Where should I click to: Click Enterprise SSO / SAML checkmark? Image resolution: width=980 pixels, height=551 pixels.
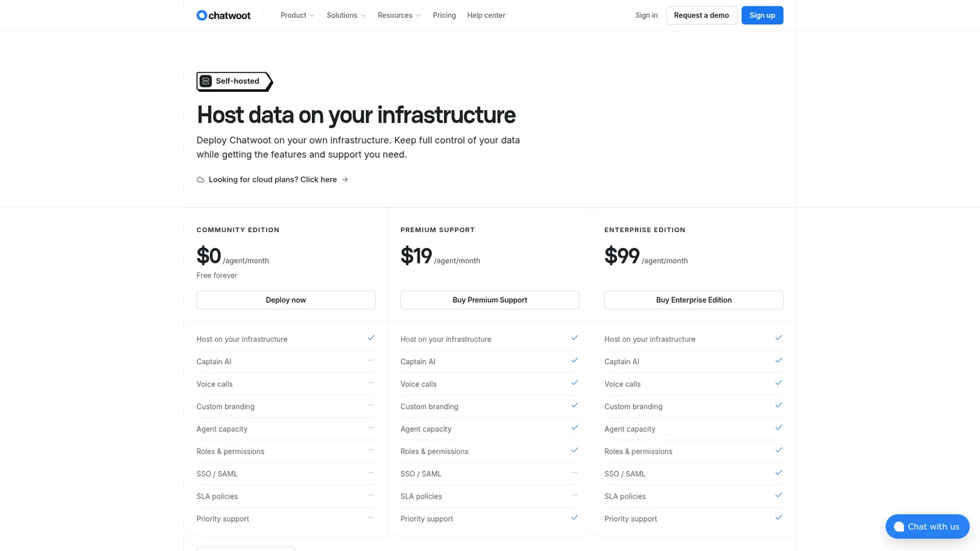coord(778,473)
